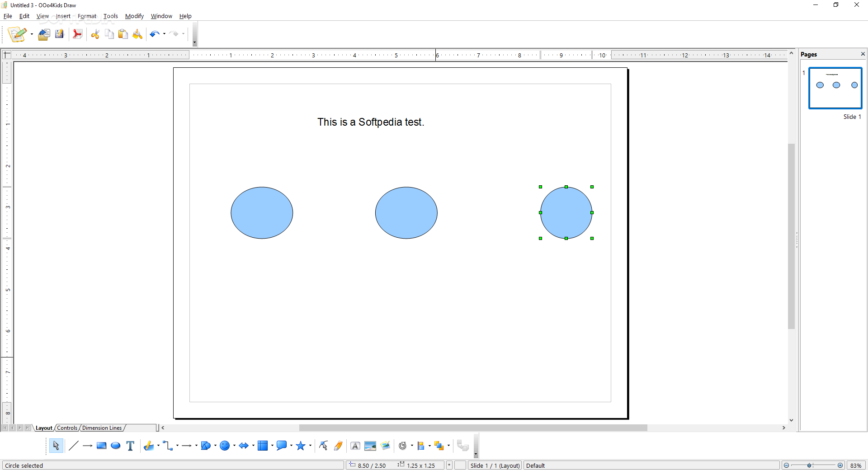Select the Slide 1 thumbnail in Pages
The width and height of the screenshot is (868, 470).
pos(835,88)
